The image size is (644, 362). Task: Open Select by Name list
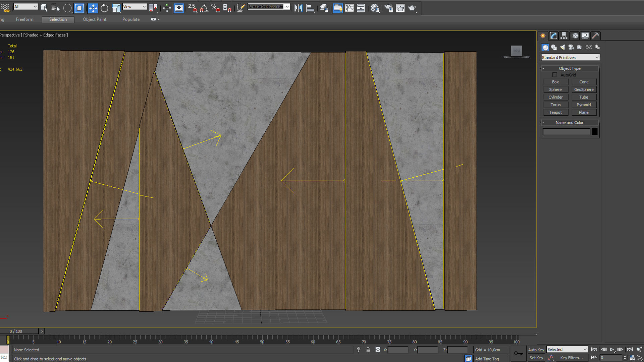click(55, 8)
